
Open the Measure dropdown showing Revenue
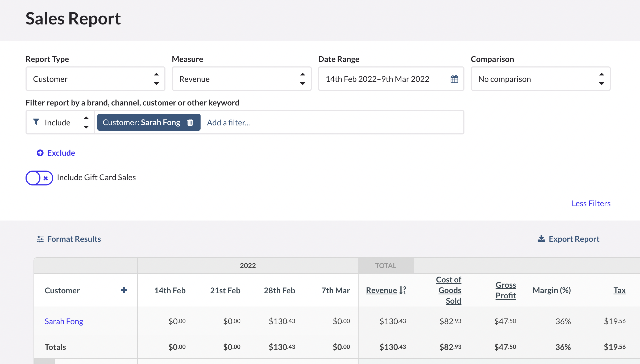click(x=242, y=79)
